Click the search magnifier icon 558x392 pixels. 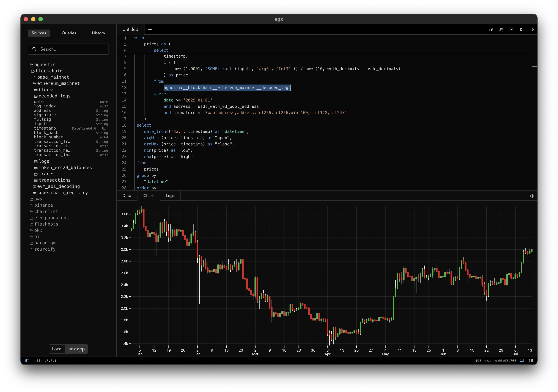point(34,49)
